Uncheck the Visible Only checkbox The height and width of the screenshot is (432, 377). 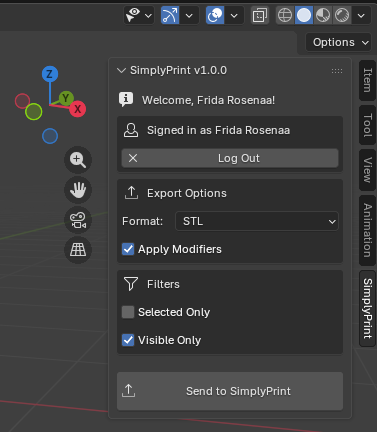[x=128, y=340]
